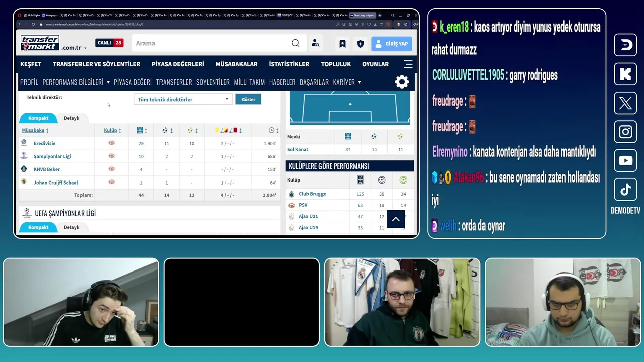Select the Kompakt tab under UEFA Şampiyonlar Ligi

pyautogui.click(x=38, y=228)
